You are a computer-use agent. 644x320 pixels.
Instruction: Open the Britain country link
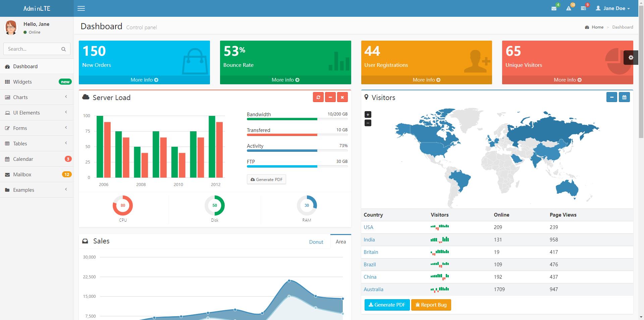[x=371, y=252]
